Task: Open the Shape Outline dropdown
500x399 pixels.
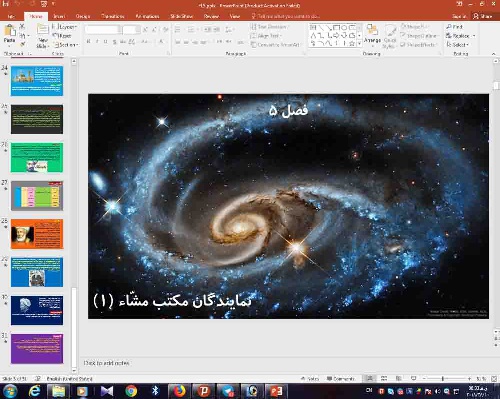Action: point(419,35)
